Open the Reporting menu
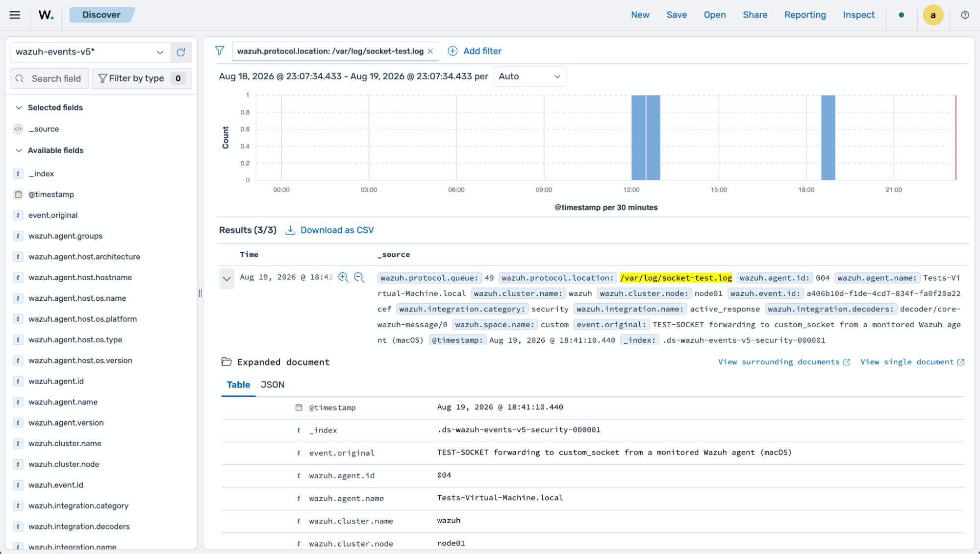The height and width of the screenshot is (554, 980). (805, 15)
